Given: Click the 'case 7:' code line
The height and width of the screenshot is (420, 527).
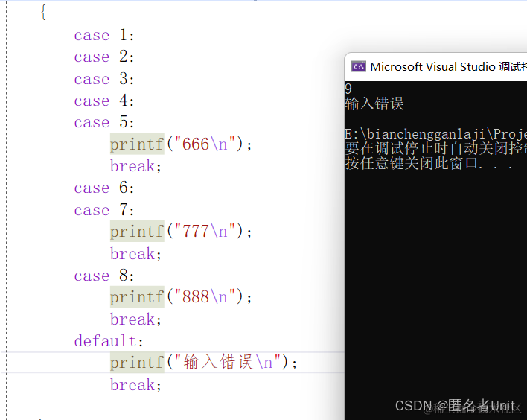Looking at the screenshot, I should tap(104, 210).
